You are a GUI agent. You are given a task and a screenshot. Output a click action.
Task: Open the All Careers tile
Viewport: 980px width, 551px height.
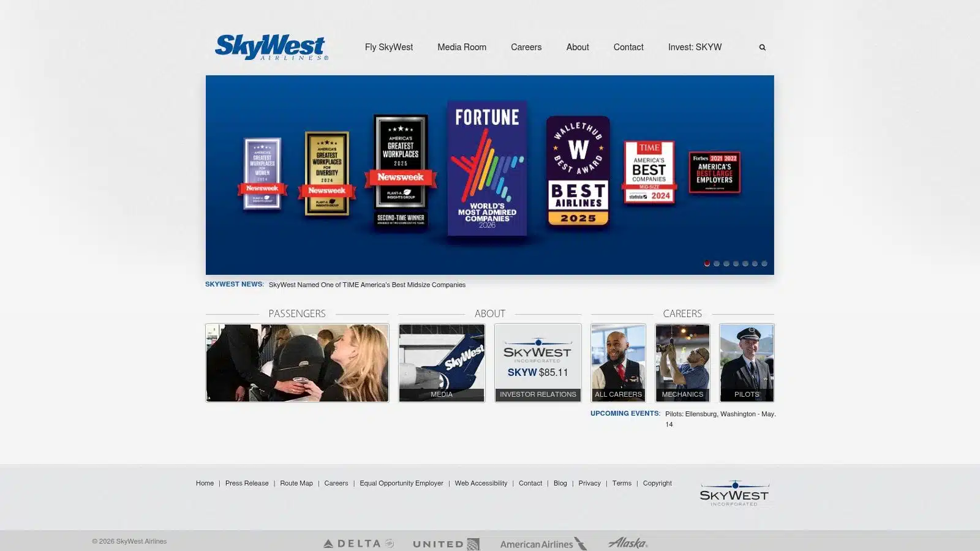pos(618,363)
